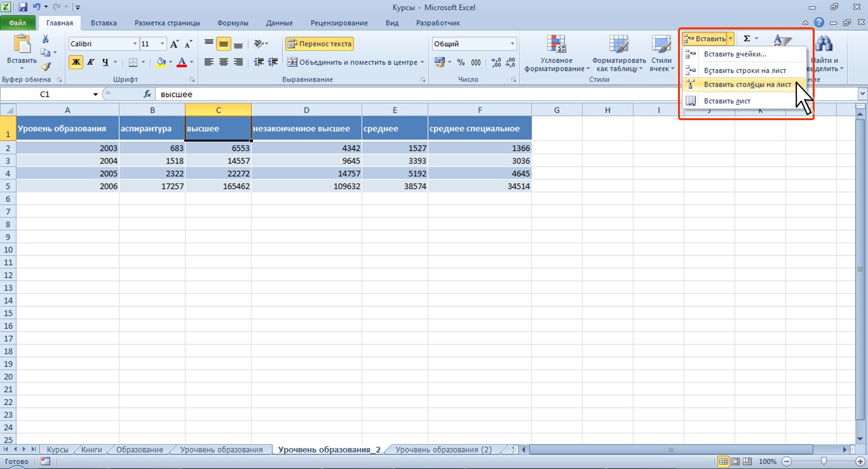This screenshot has height=469, width=868.
Task: Open Стили ячеек gallery
Action: tap(661, 53)
